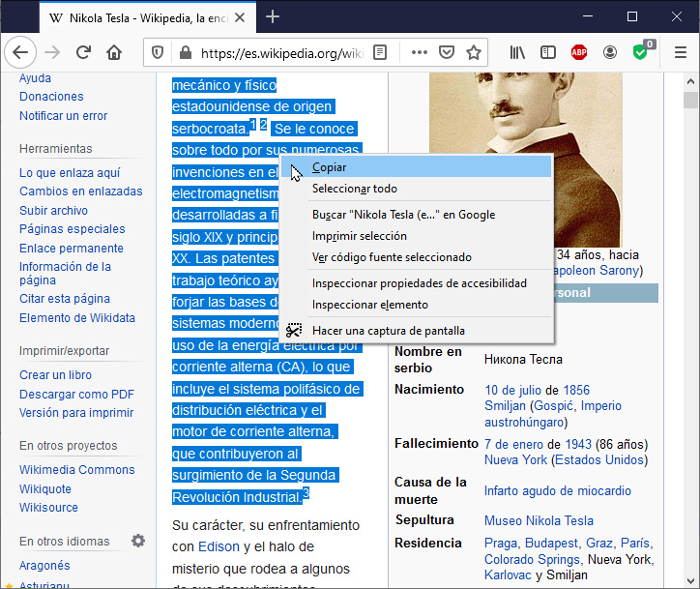Bookmark this page with the star

click(x=473, y=52)
